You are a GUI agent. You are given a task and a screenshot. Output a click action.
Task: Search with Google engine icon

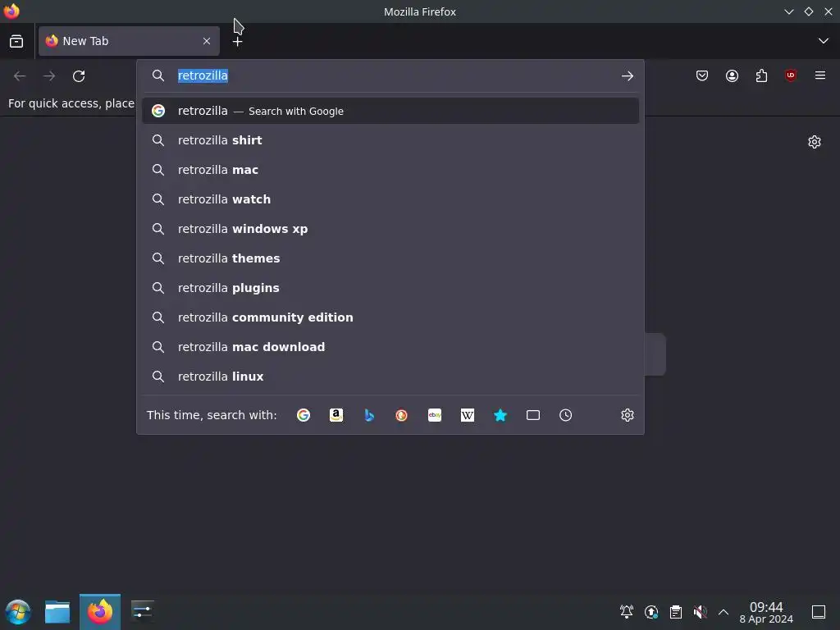304,415
